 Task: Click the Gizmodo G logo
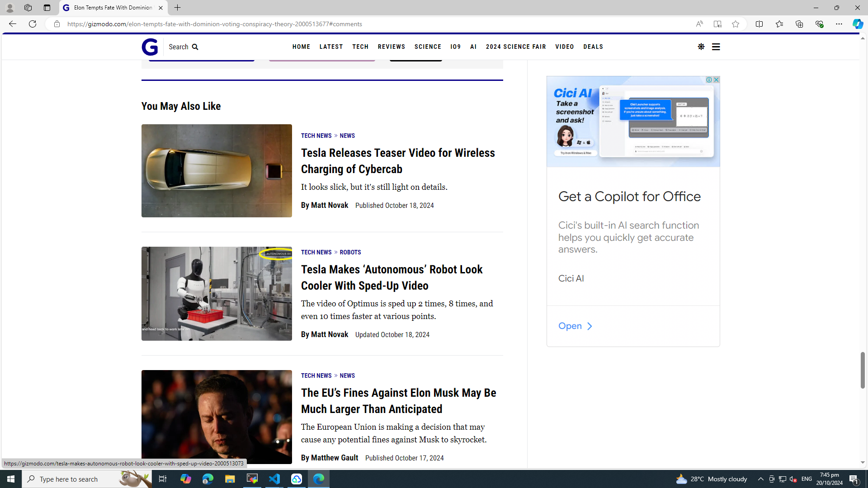tap(150, 47)
